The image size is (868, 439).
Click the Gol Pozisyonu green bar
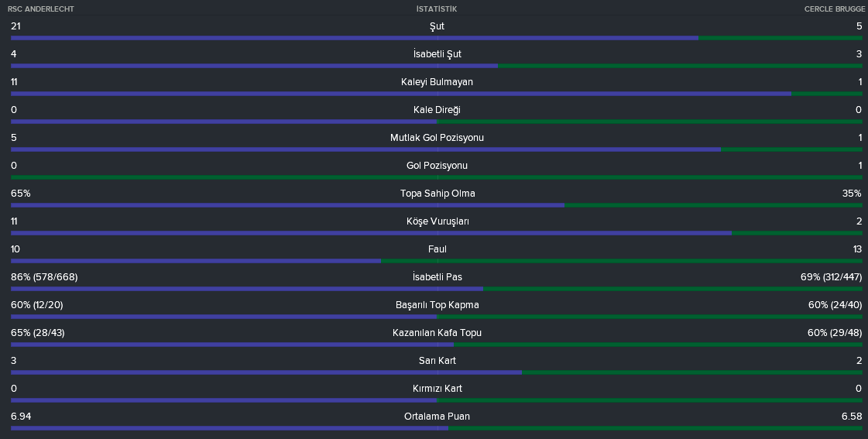436,177
